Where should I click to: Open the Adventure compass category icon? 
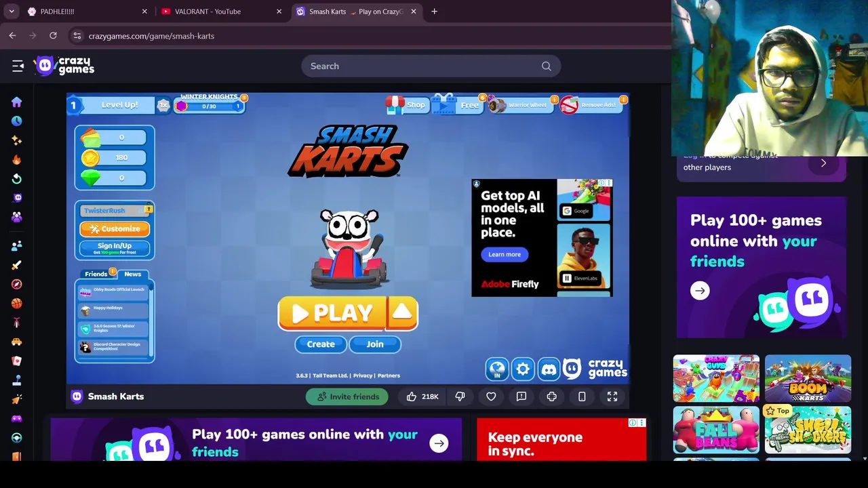[17, 284]
